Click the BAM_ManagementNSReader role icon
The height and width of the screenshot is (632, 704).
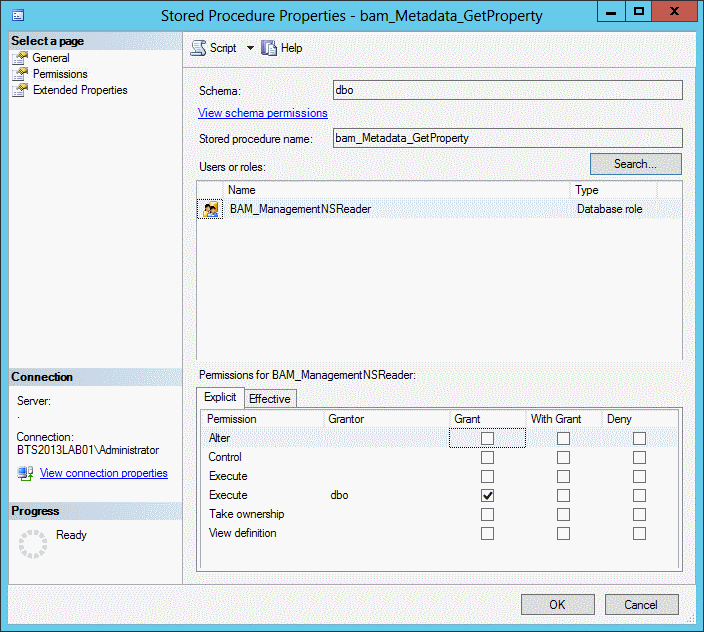point(211,210)
